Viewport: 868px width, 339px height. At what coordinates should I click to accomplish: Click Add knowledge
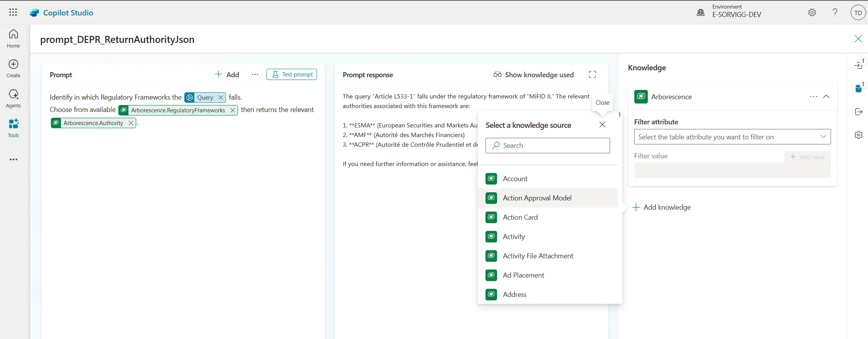[662, 207]
